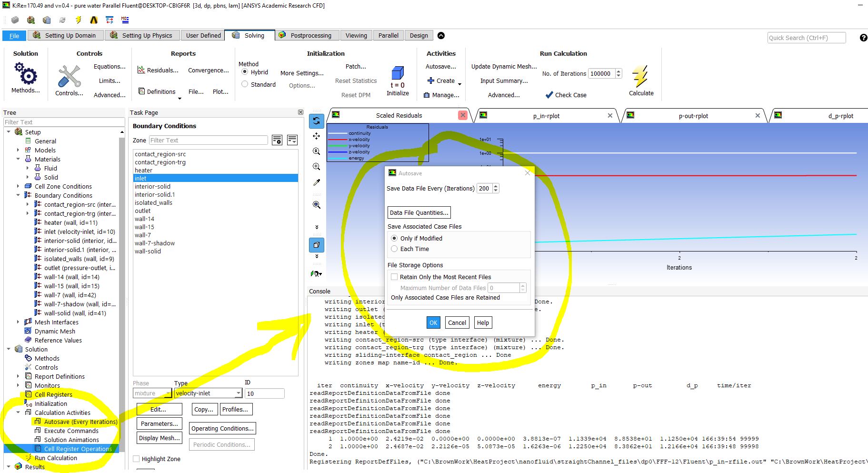This screenshot has height=473, width=868.
Task: Collapse the Materials tree node
Action: (x=18, y=159)
